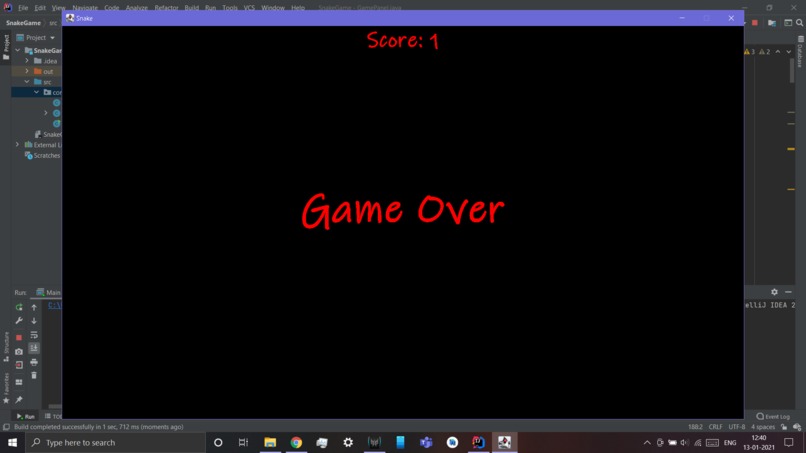
Task: Click the taskbar search box
Action: pyautogui.click(x=115, y=442)
